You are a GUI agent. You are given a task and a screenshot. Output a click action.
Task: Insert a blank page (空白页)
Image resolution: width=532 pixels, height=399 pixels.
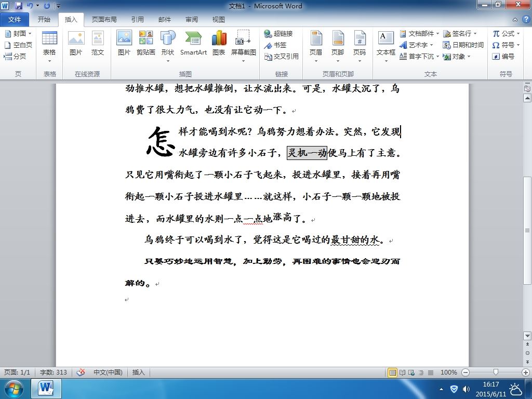coord(18,45)
